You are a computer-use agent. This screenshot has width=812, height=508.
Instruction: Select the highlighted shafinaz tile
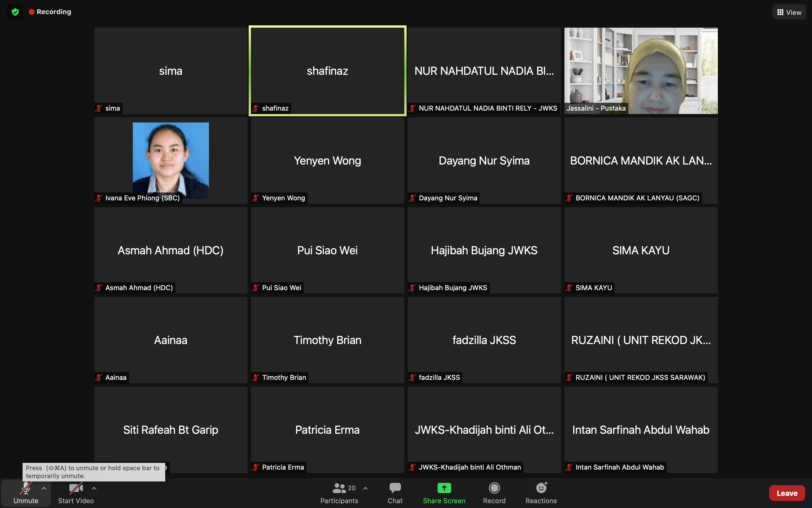pyautogui.click(x=328, y=71)
